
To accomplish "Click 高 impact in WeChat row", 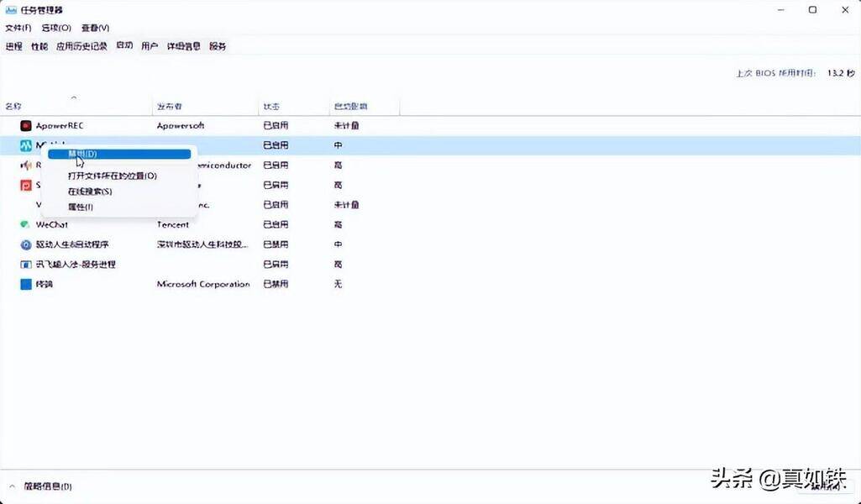I will [339, 224].
